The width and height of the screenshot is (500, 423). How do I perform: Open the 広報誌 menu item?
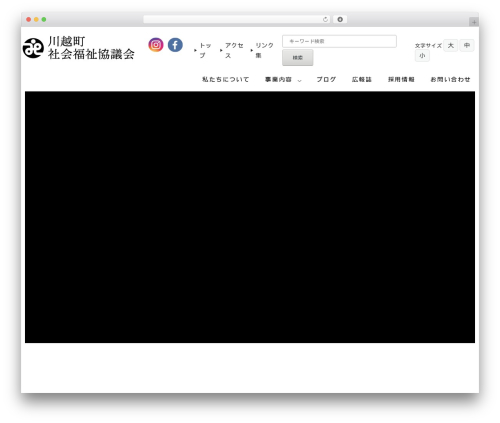[362, 79]
